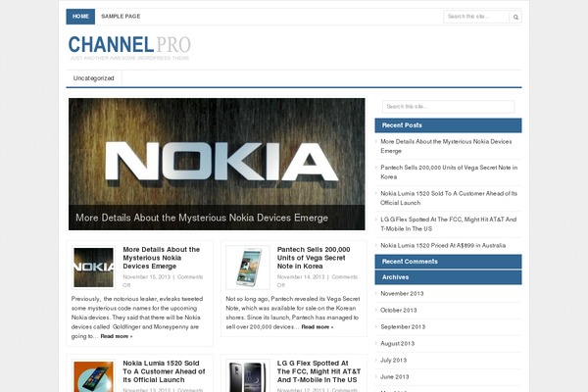Viewport: 588px width, 392px height.
Task: Open post title 'LG G Flex Spotted At The FCC'
Action: (x=318, y=371)
